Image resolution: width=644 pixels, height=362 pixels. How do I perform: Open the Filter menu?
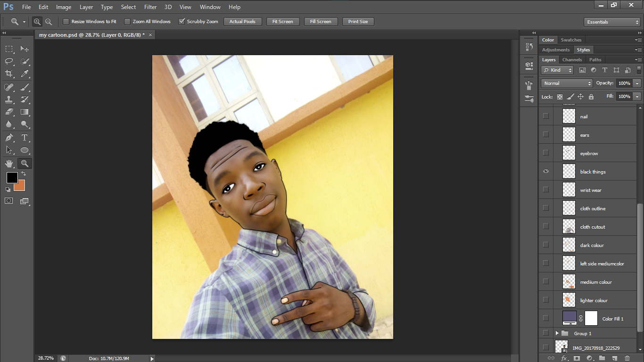(x=150, y=7)
